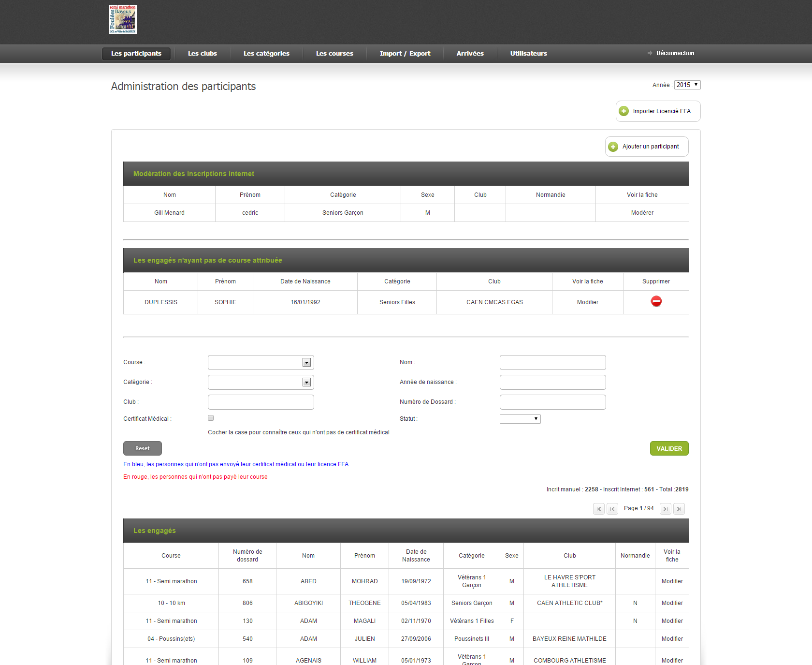812x665 pixels.
Task: Click the 'CAEN ATHLETIC CLUB*' cell
Action: tap(569, 603)
